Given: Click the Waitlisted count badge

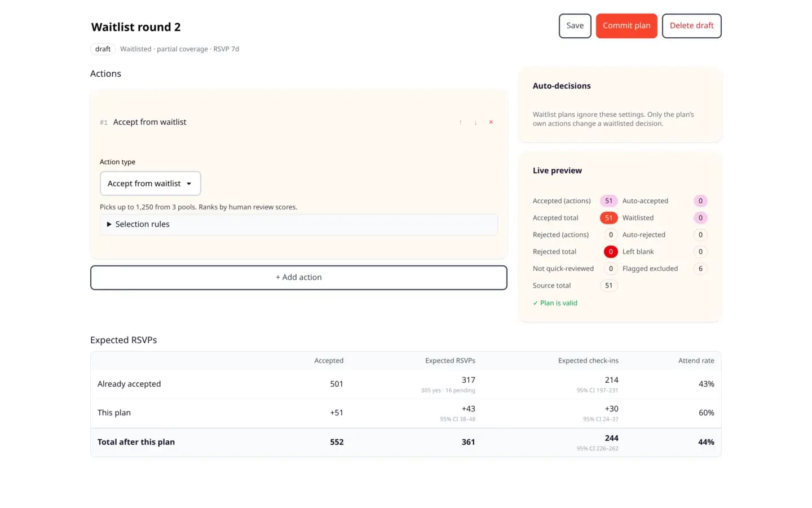Looking at the screenshot, I should (700, 218).
